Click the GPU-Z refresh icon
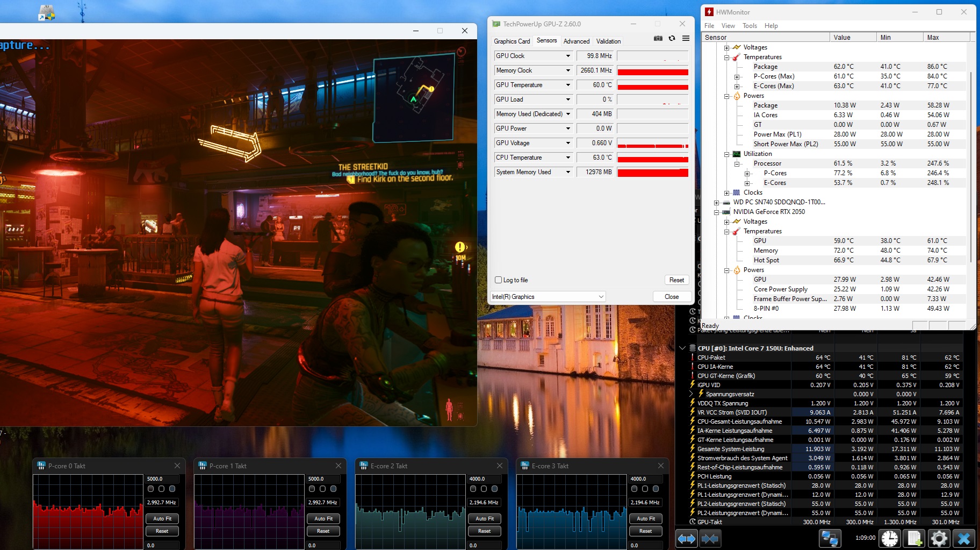 click(672, 38)
